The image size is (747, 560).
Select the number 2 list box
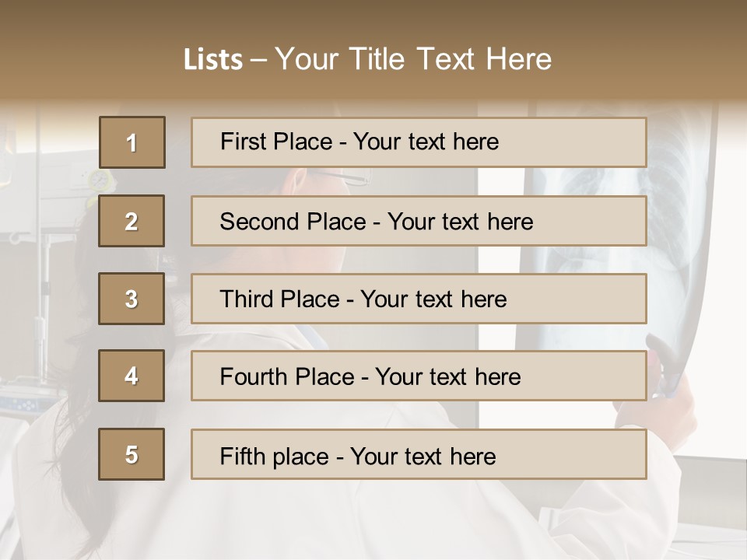point(132,221)
